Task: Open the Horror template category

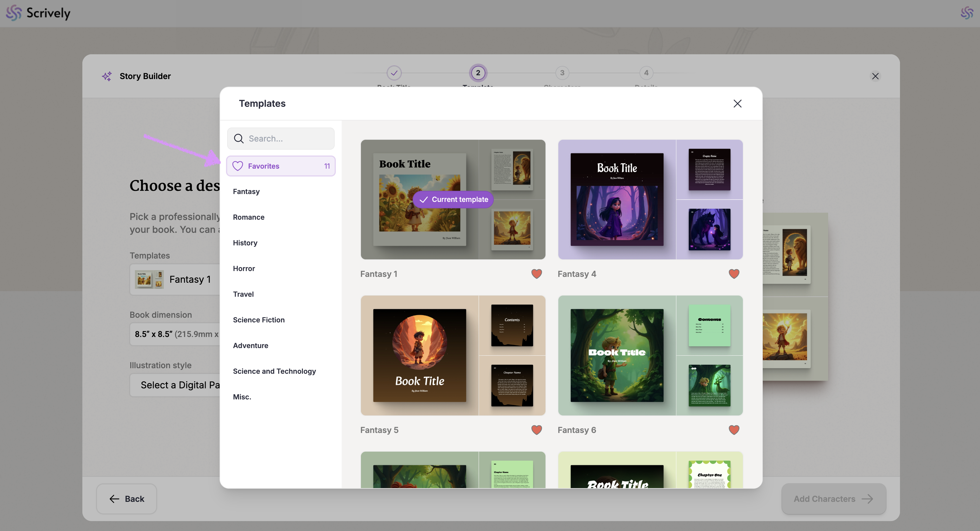Action: tap(244, 268)
